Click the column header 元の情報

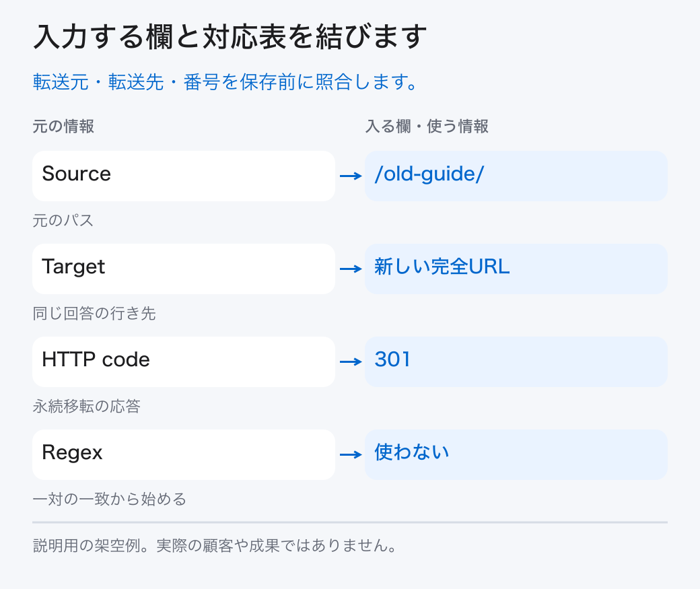point(63,127)
